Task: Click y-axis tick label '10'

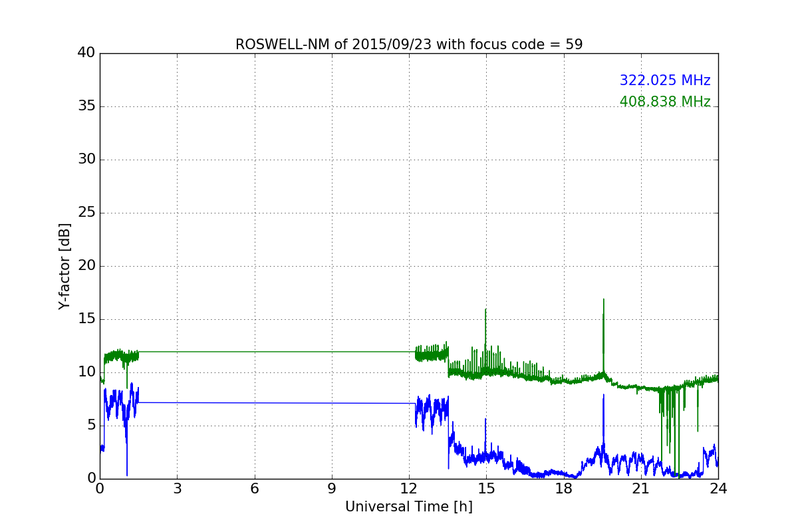Action: pyautogui.click(x=86, y=372)
